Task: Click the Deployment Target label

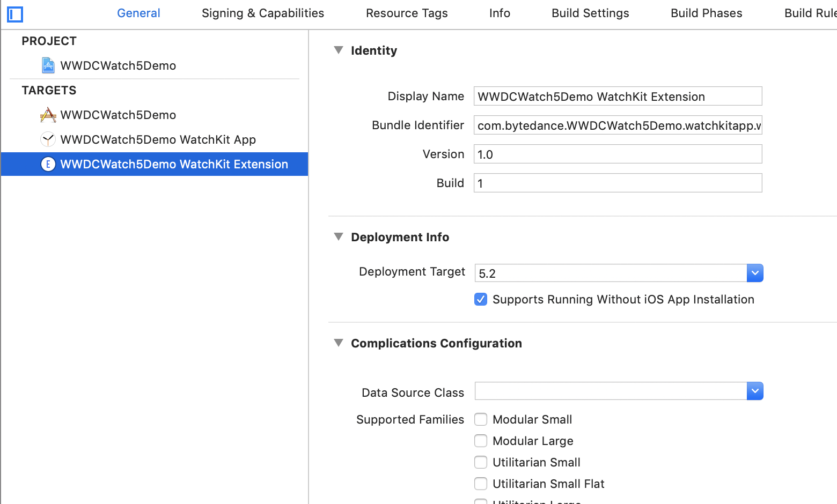Action: tap(412, 272)
